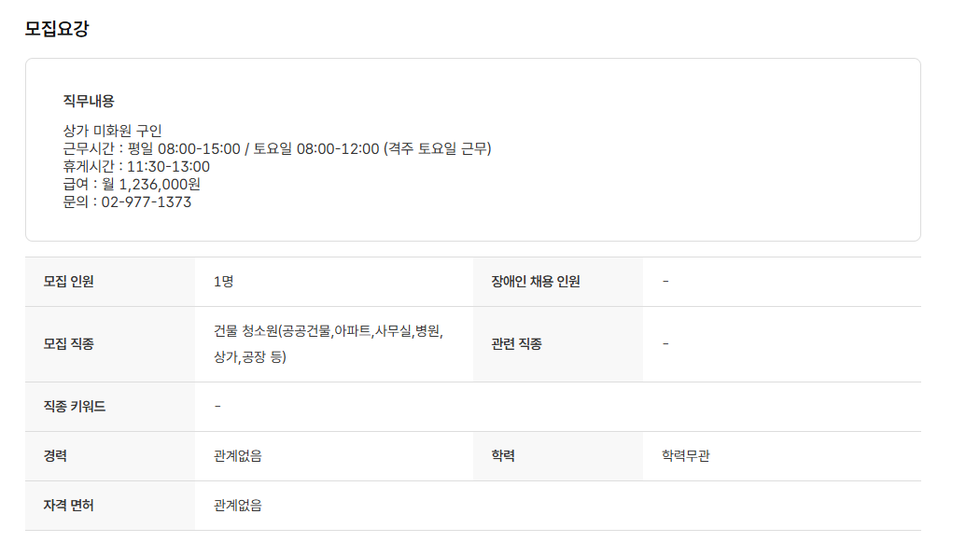Viewport: 980px width, 542px height.
Task: Click the 경력 label cell
Action: tap(56, 456)
